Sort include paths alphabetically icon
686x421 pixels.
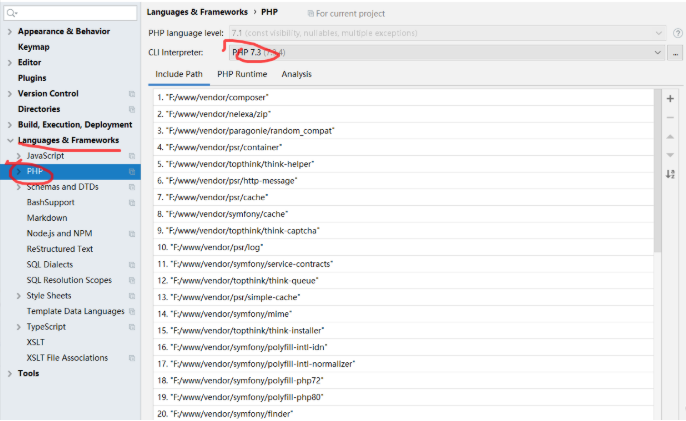[670, 174]
